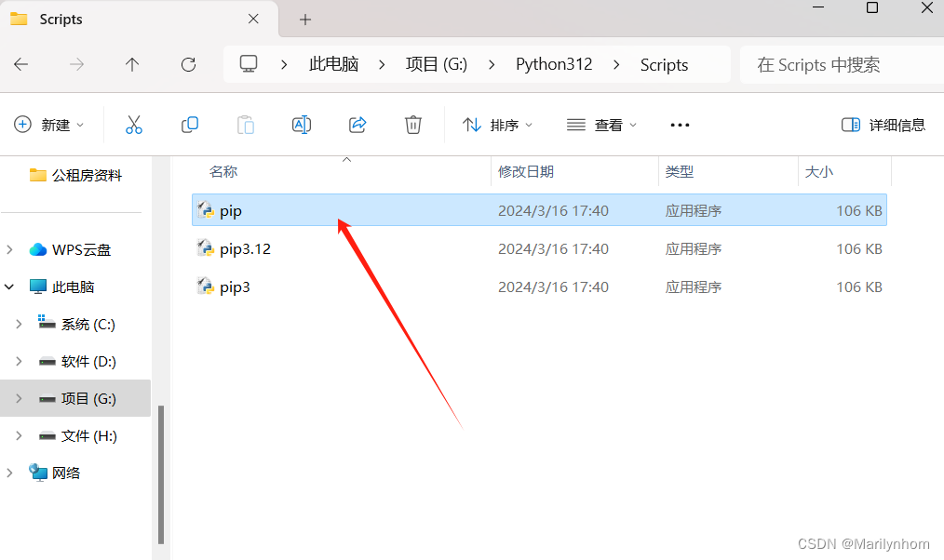Sort by the 名称 column header
944x560 pixels.
(223, 172)
